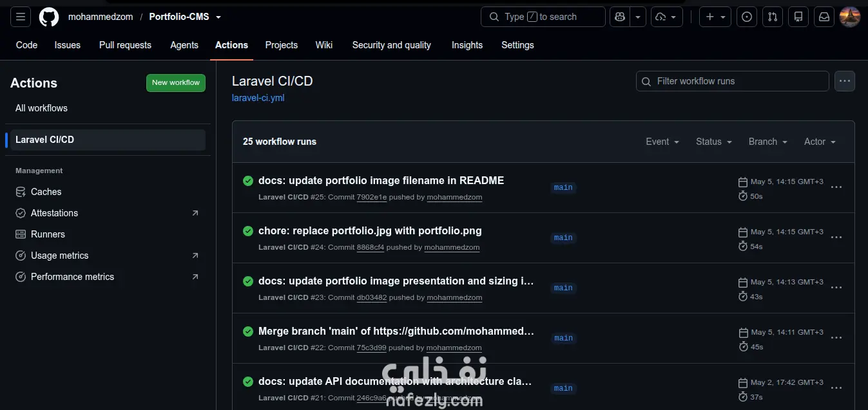Viewport: 868px width, 410px height.
Task: Open notifications inbox icon
Action: tap(824, 17)
